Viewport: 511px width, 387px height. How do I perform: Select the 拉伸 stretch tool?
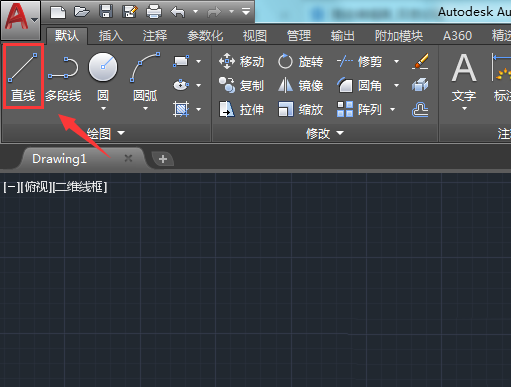coord(242,109)
